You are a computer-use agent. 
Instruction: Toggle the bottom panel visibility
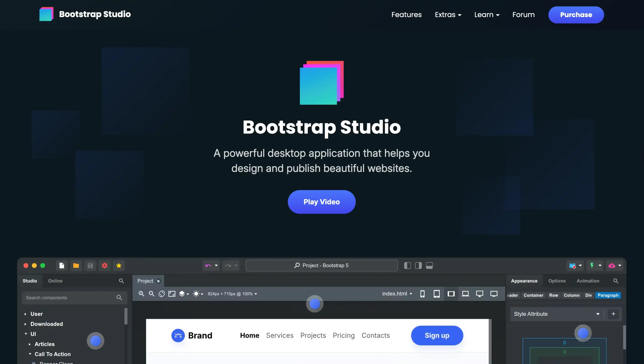point(429,265)
